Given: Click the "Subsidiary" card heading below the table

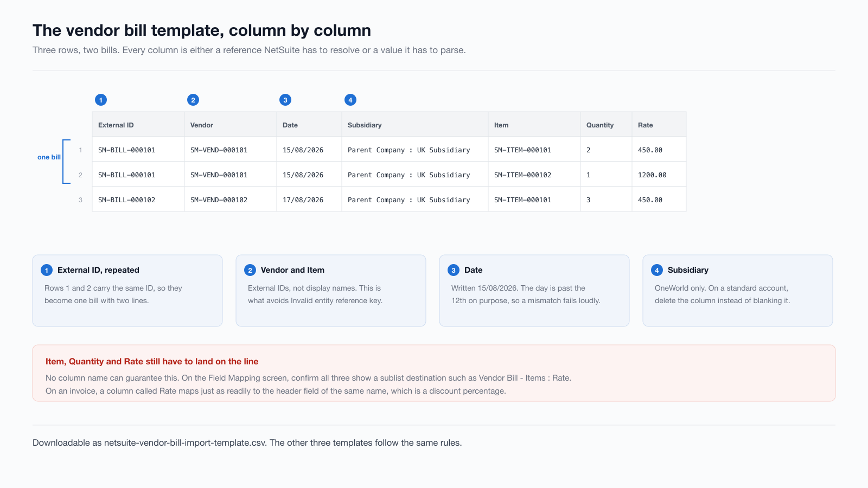Looking at the screenshot, I should pos(688,270).
